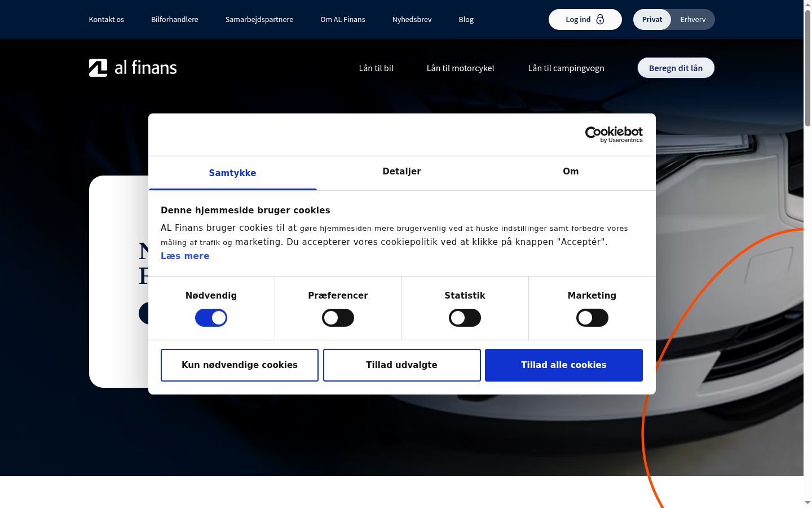Enable the Marketing cookie switch

pyautogui.click(x=592, y=318)
